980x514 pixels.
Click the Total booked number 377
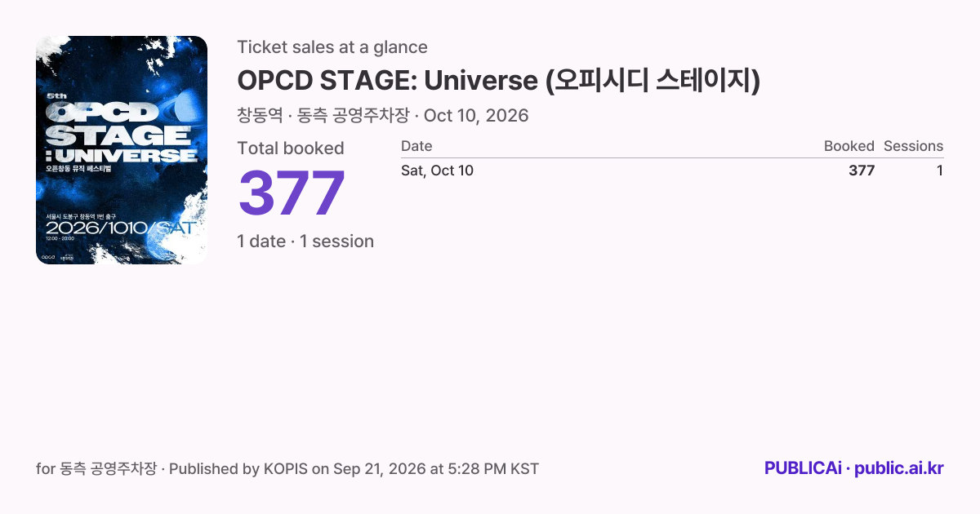[292, 193]
